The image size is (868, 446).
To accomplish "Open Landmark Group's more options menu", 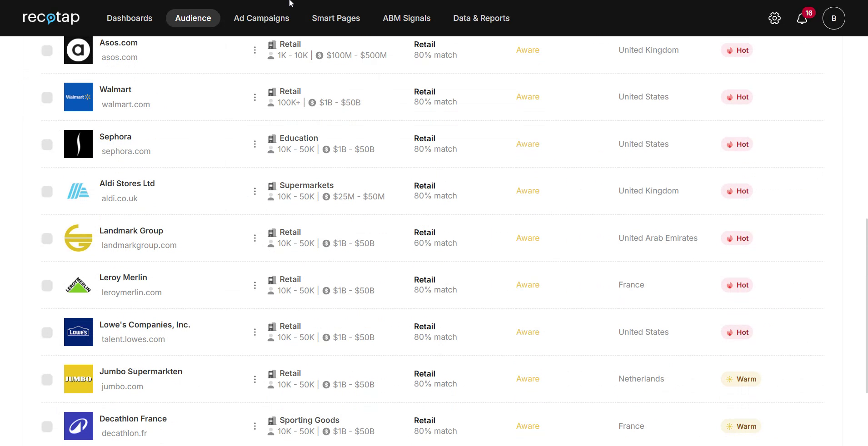I will tap(255, 238).
